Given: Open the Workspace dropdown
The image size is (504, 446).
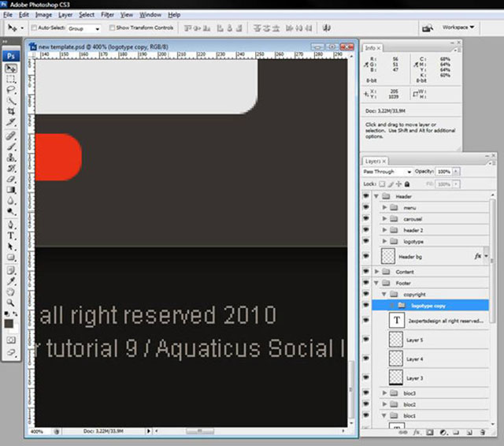Looking at the screenshot, I should (458, 28).
